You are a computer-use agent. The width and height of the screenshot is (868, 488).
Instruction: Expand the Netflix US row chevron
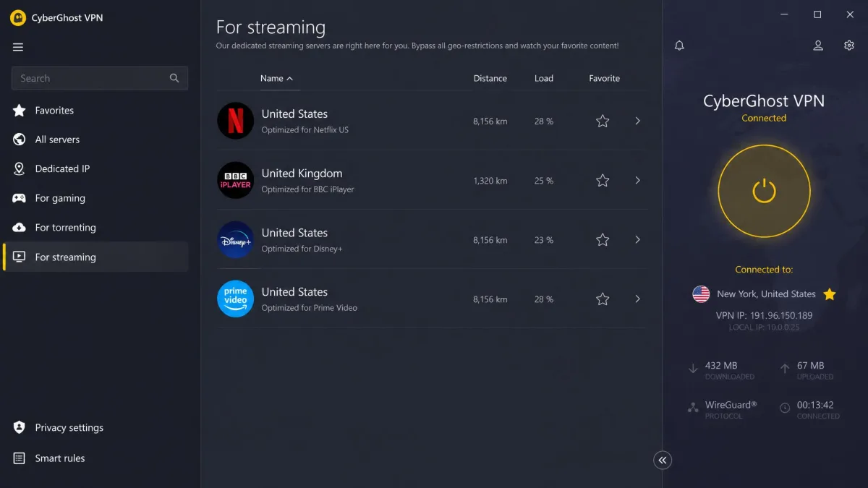click(x=637, y=121)
